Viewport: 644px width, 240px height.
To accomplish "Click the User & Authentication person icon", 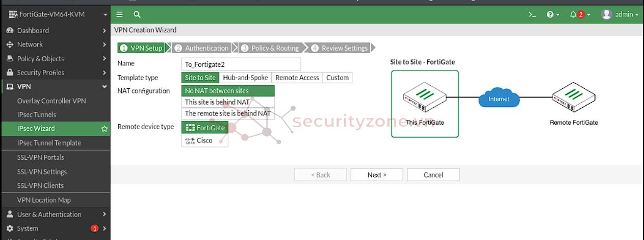I will pyautogui.click(x=10, y=214).
